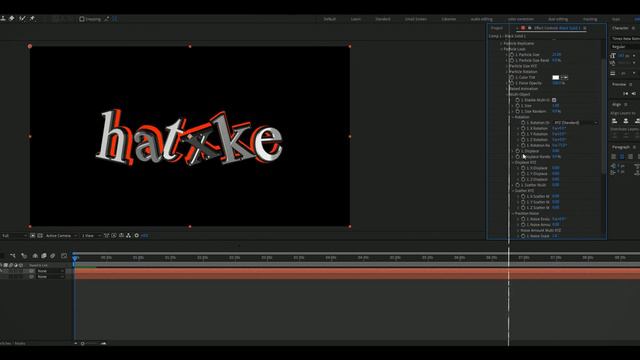Viewport: 640px width, 360px height.
Task: Click the composition mini-flowchart icon in timeline
Action: pyautogui.click(x=13, y=256)
